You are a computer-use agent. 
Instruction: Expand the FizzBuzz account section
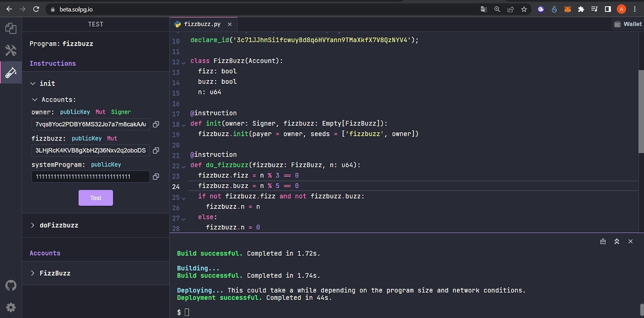pyautogui.click(x=33, y=273)
